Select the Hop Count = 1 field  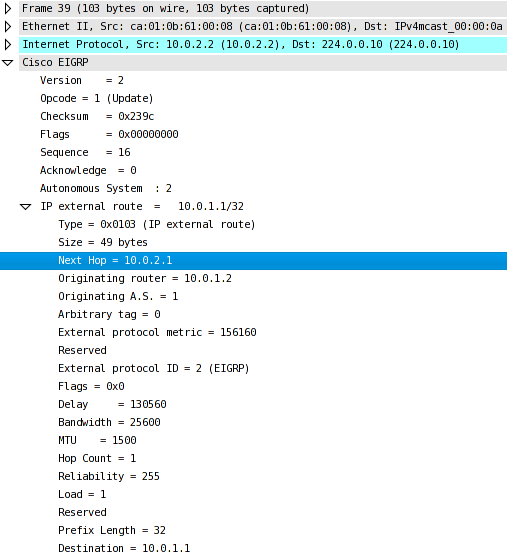pyautogui.click(x=97, y=458)
